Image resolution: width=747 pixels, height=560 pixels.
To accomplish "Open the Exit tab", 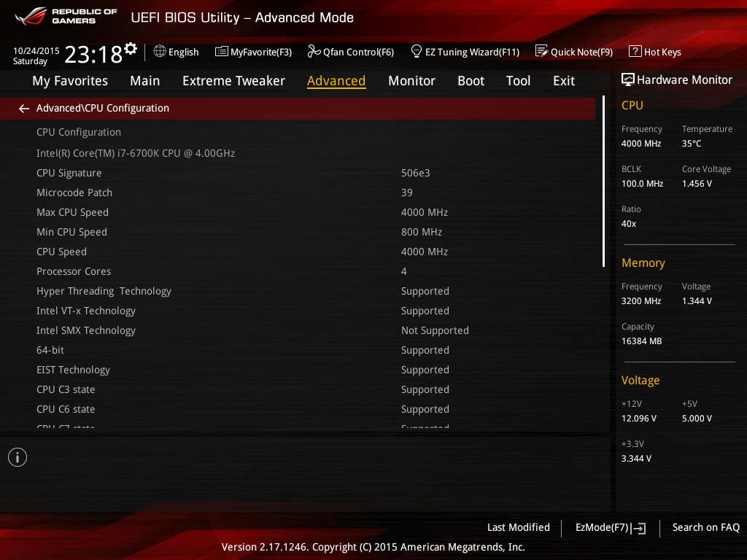I will [564, 81].
